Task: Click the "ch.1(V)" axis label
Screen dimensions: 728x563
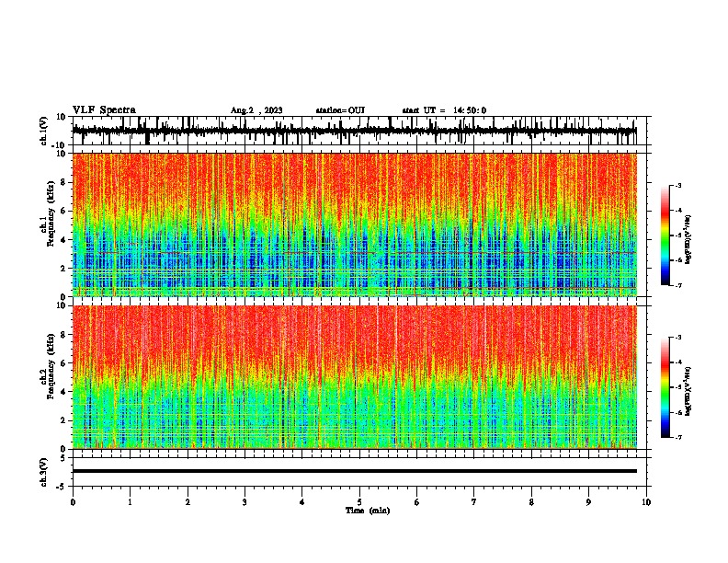Action: click(44, 131)
